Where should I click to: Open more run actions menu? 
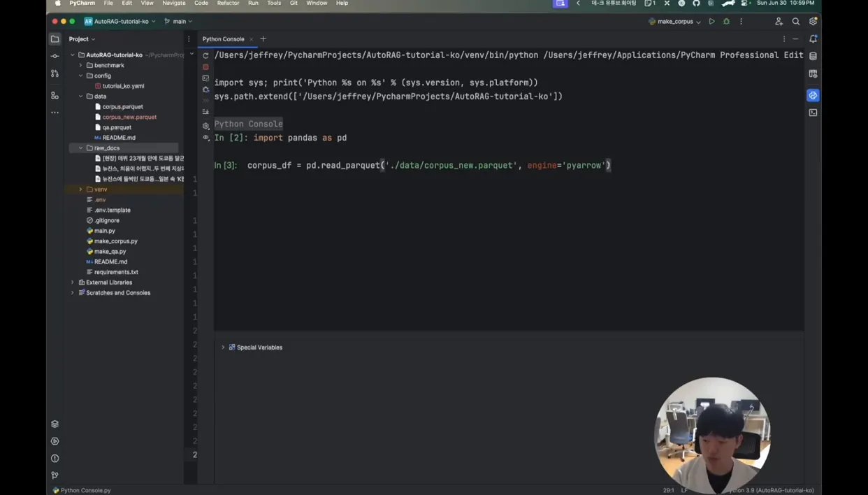(741, 22)
